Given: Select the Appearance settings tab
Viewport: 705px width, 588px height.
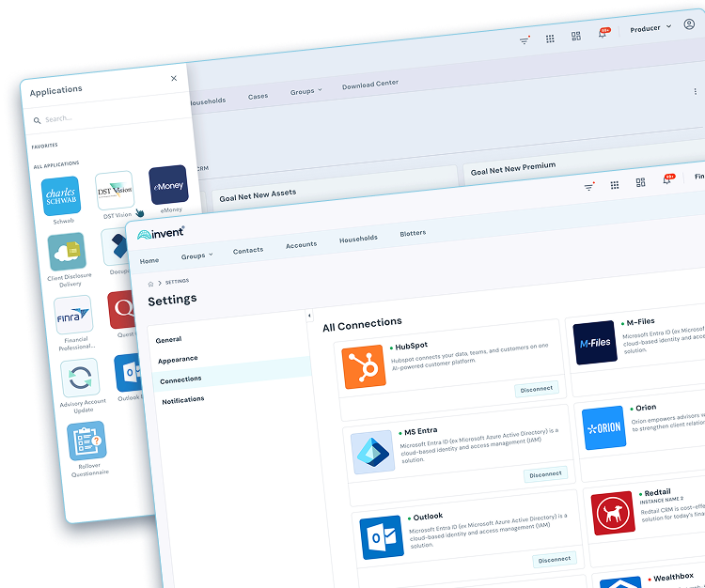Looking at the screenshot, I should pyautogui.click(x=178, y=359).
